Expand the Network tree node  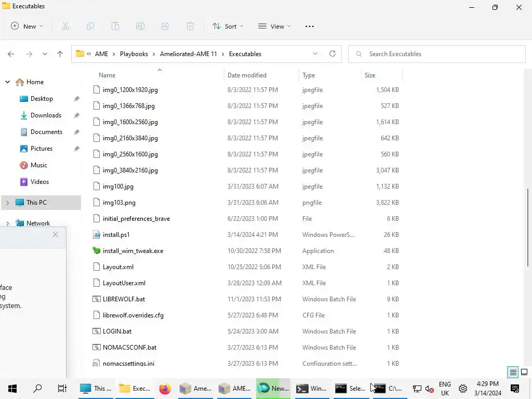[x=7, y=223]
